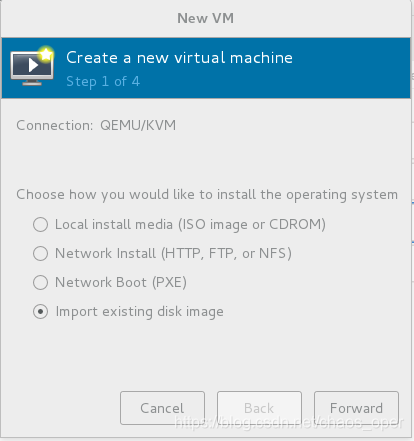
Task: Click the 'Connection: QEMU/KVM' label
Action: 96,125
